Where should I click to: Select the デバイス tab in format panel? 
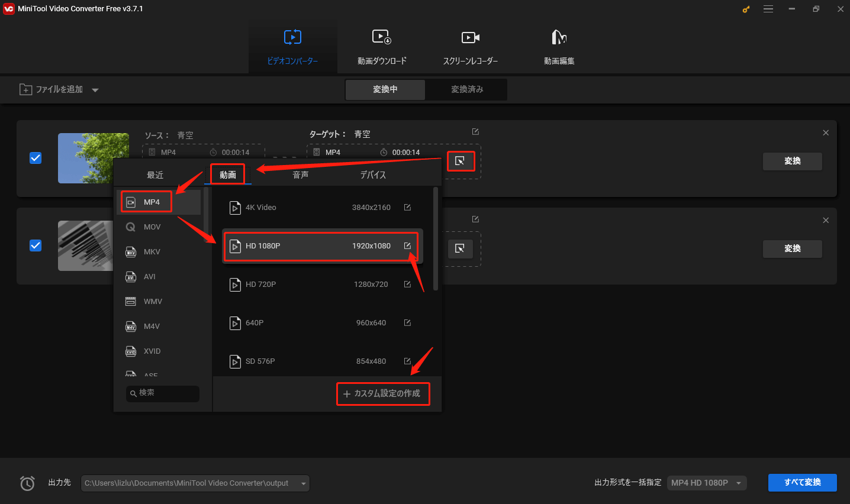(x=373, y=175)
